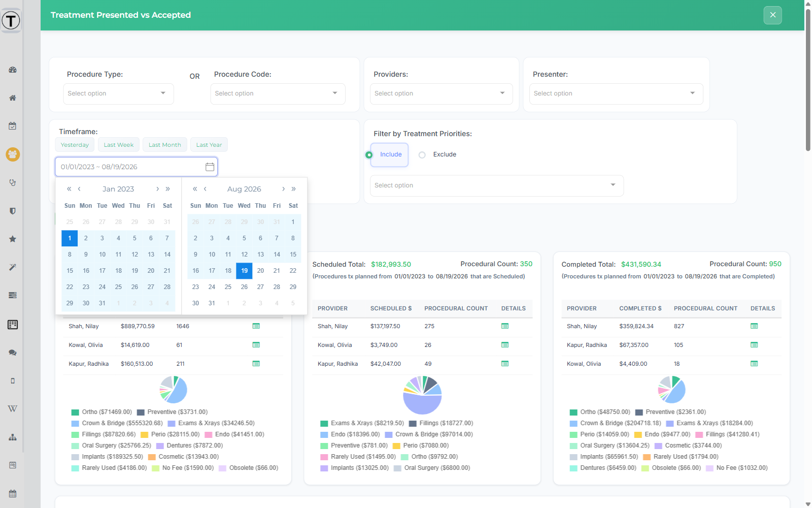Image resolution: width=812 pixels, height=508 pixels.
Task: Open the org chart hierarchy icon in sidebar
Action: pyautogui.click(x=13, y=437)
